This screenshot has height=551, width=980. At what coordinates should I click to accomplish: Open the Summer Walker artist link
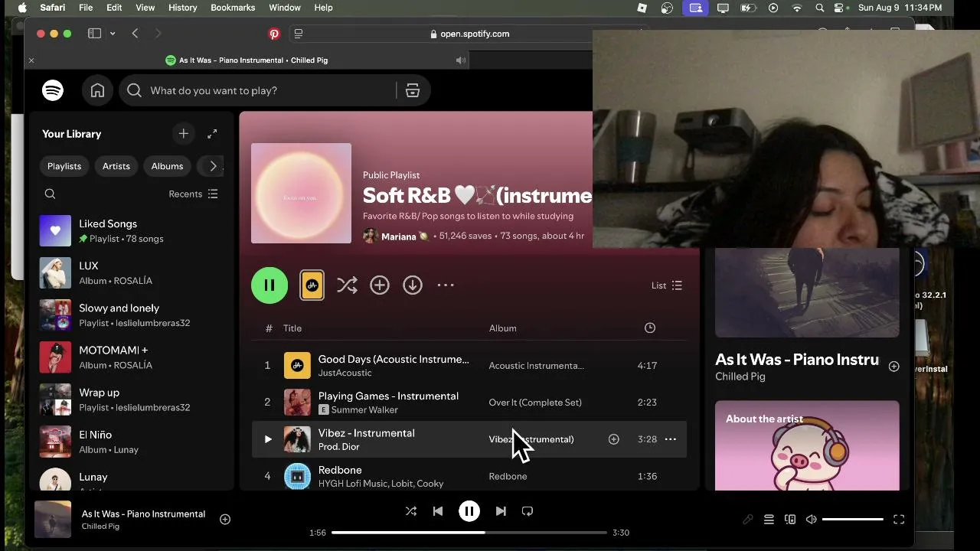[x=364, y=409]
